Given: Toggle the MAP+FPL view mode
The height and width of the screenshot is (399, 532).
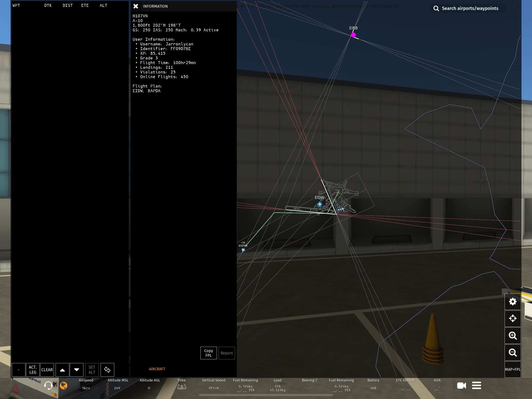Looking at the screenshot, I should point(513,369).
